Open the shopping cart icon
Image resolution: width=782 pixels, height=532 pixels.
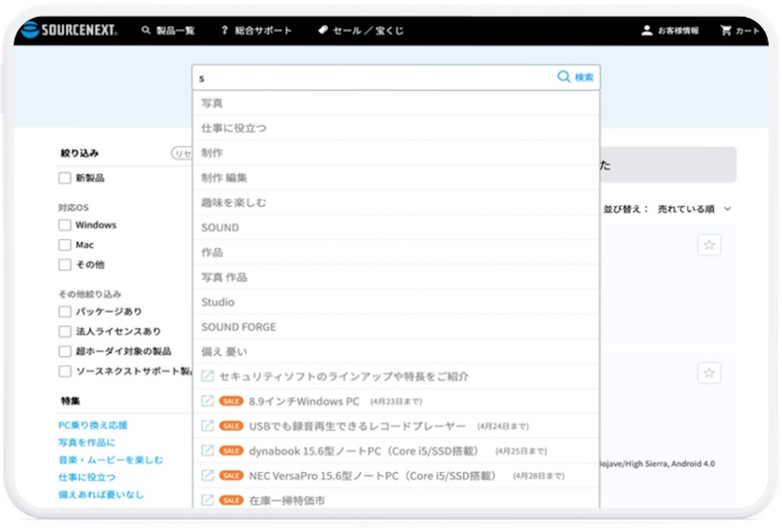(727, 31)
